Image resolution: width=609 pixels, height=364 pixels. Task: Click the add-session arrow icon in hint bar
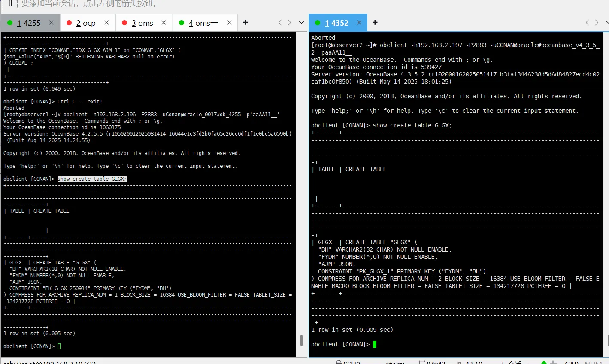[x=14, y=4]
